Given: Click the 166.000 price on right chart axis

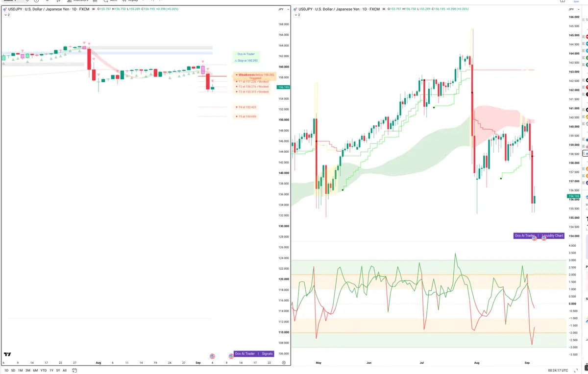Looking at the screenshot, I should [x=573, y=17].
